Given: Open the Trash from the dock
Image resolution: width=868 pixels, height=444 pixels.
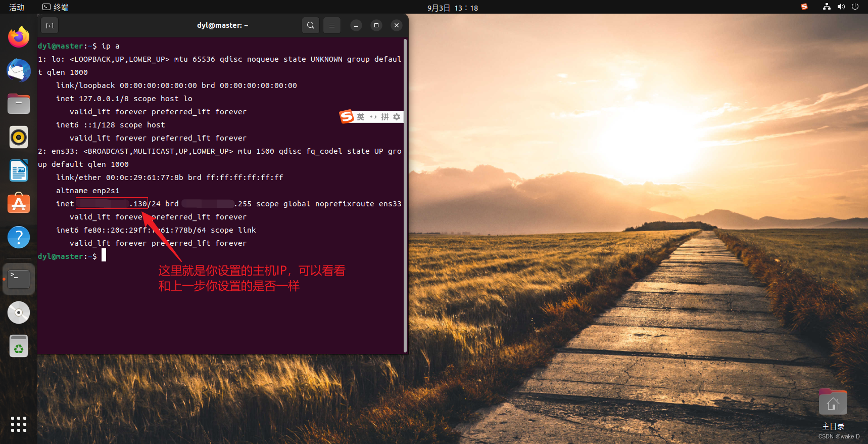Looking at the screenshot, I should 19,346.
